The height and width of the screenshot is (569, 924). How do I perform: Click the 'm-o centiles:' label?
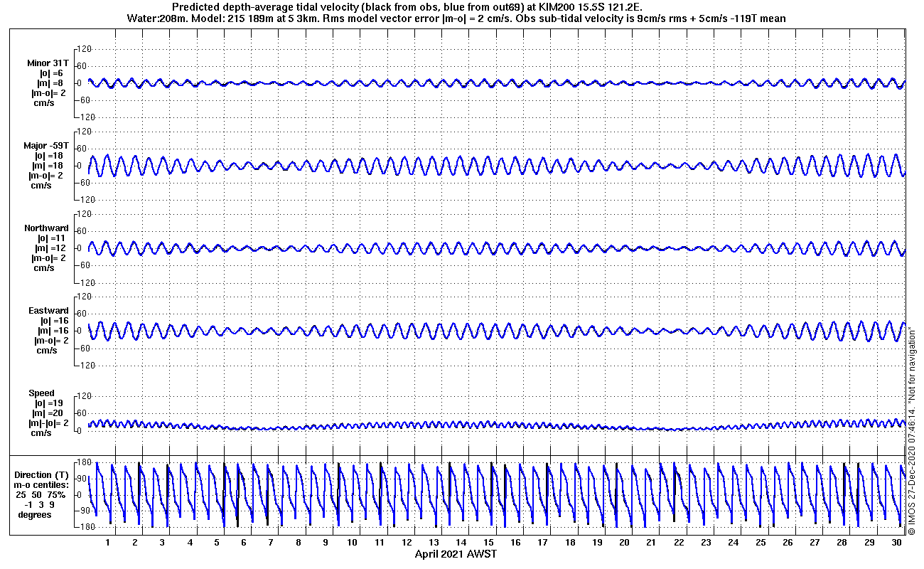click(x=41, y=485)
